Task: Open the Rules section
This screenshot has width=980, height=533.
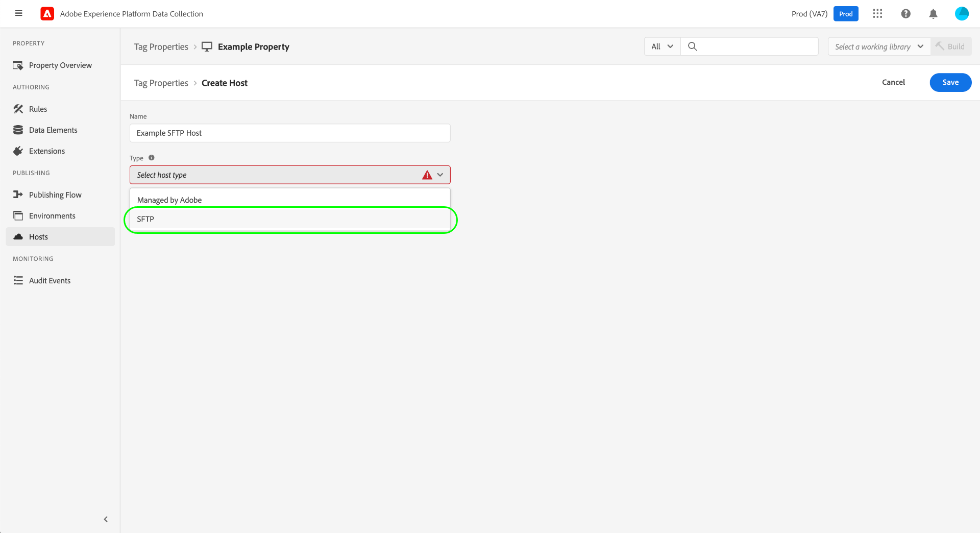Action: point(18,109)
